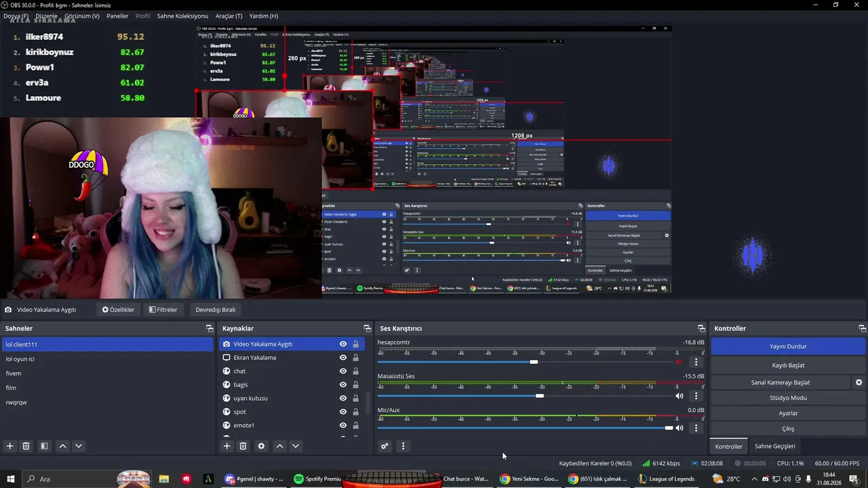Adjust the Masaüstü Ses volume slider handle
The image size is (868, 488).
click(539, 396)
